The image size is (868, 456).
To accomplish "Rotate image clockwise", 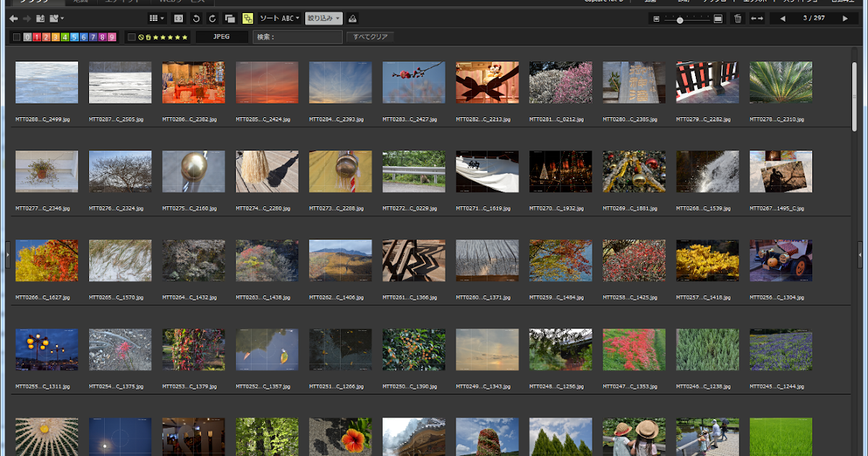I will (x=212, y=18).
